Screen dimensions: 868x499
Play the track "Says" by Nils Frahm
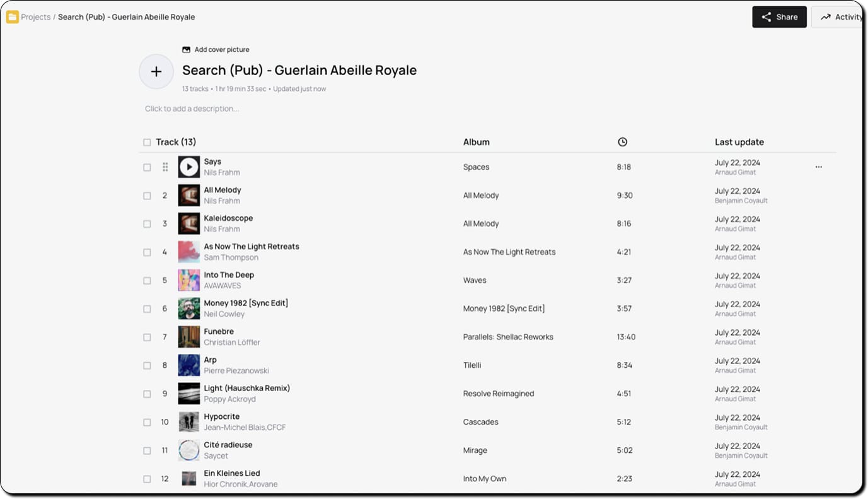[188, 167]
